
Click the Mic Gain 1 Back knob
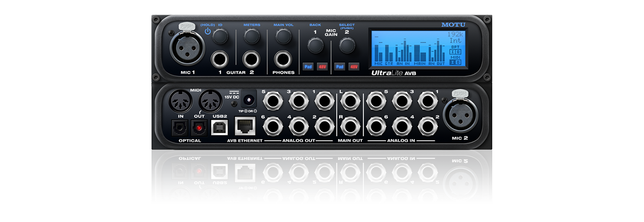click(x=315, y=45)
